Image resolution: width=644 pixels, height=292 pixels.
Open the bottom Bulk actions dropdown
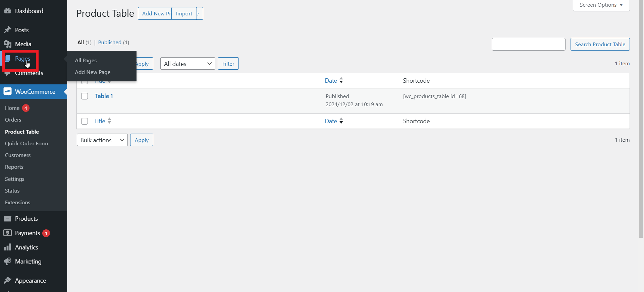tap(102, 140)
